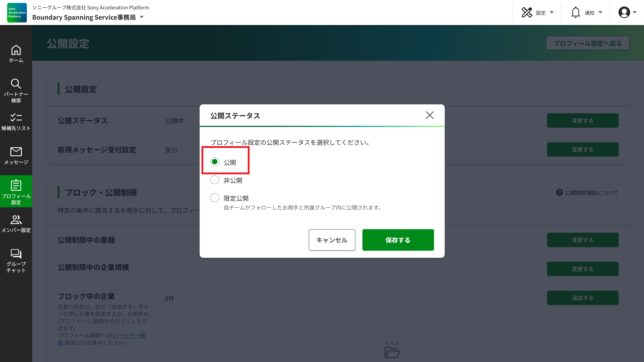Choose the 限定公開 option

pos(215,198)
